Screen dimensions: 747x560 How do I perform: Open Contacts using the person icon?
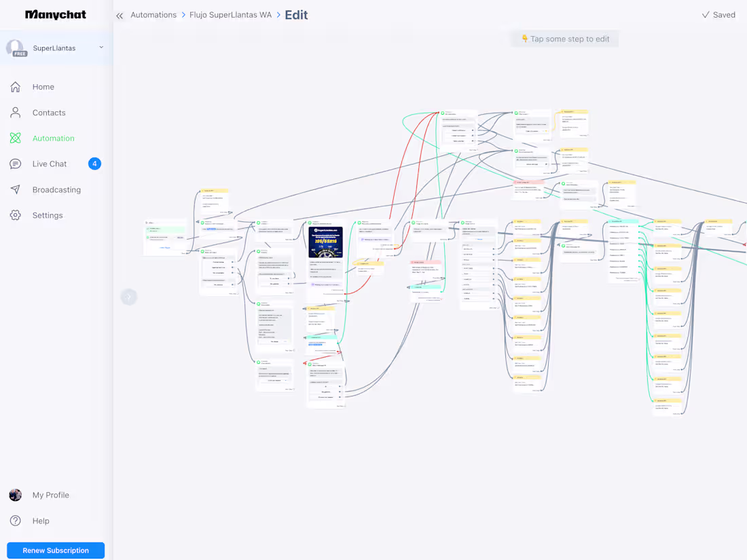[15, 113]
